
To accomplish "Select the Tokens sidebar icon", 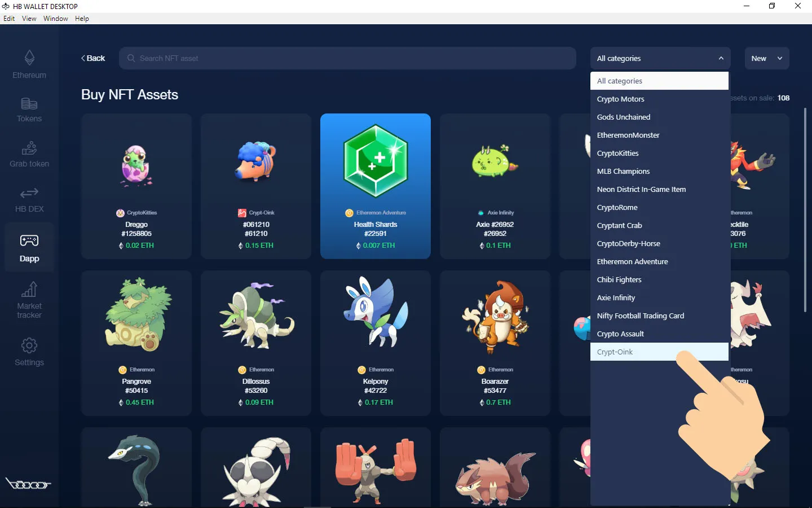I will [29, 104].
